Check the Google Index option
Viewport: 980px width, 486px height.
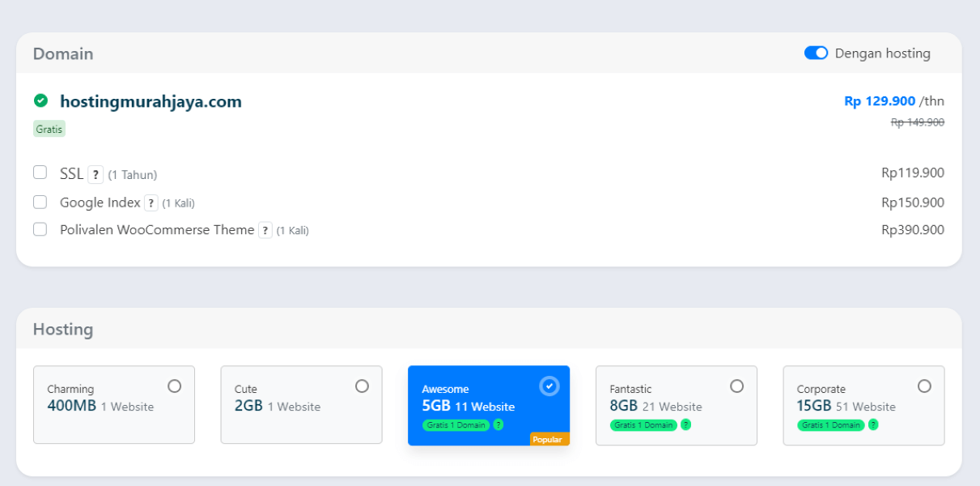tap(40, 201)
